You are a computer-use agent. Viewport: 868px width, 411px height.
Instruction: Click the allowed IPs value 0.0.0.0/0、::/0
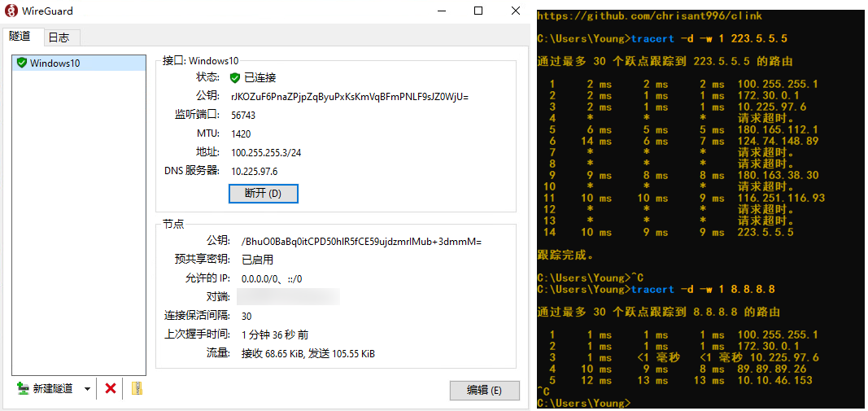pos(272,278)
